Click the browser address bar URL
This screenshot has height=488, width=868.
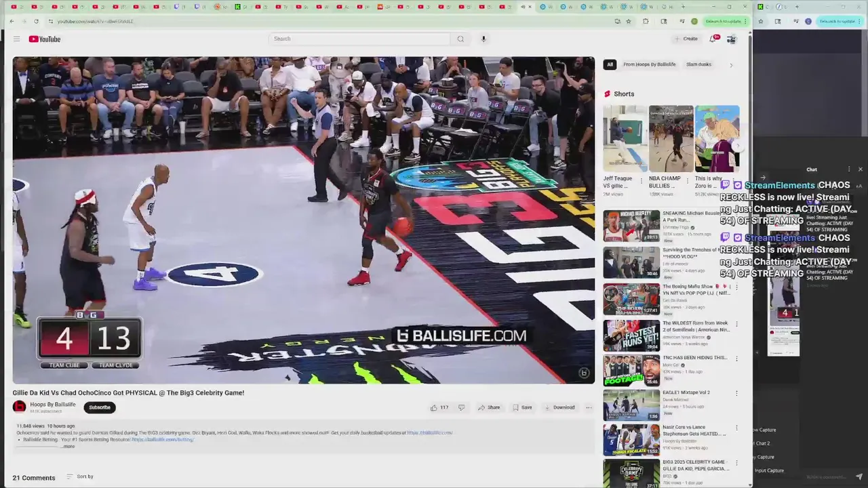[x=95, y=21]
